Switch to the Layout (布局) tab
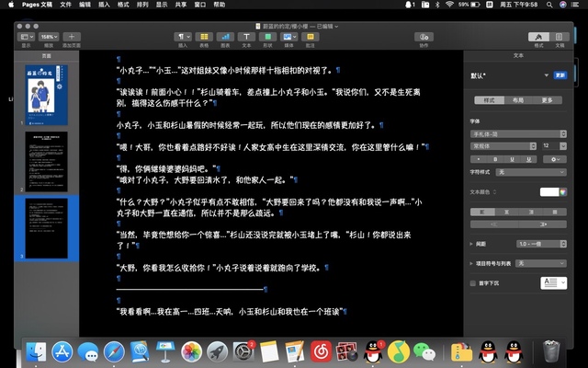Screen dimensions: 588x368 point(517,100)
